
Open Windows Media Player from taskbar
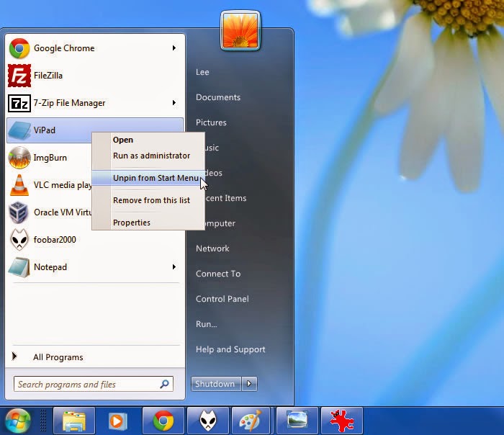pos(118,421)
